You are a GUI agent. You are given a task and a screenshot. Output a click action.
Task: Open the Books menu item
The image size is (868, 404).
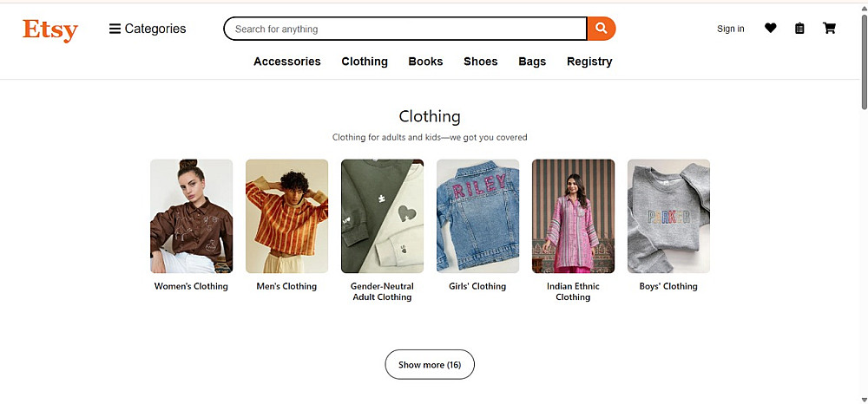[425, 62]
